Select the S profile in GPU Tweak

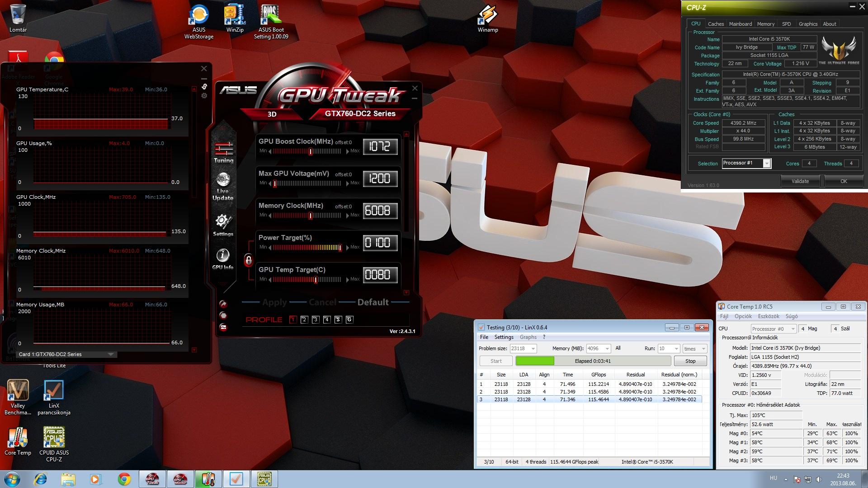338,319
